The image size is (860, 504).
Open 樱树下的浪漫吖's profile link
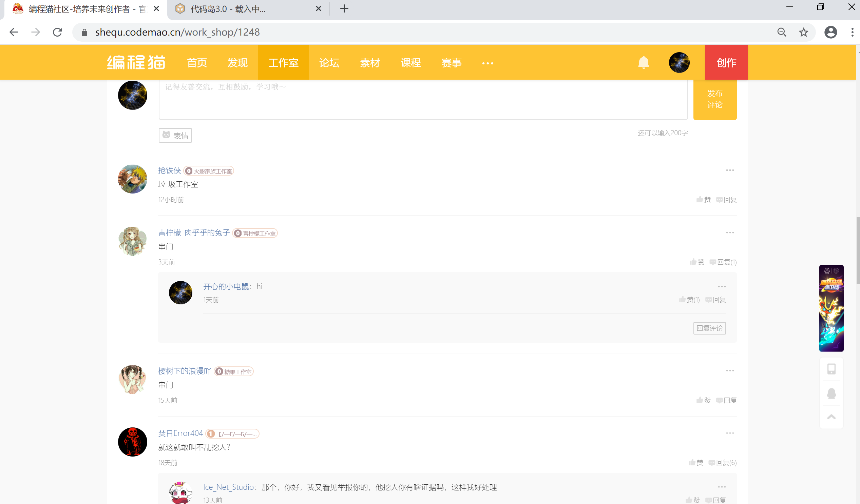185,371
